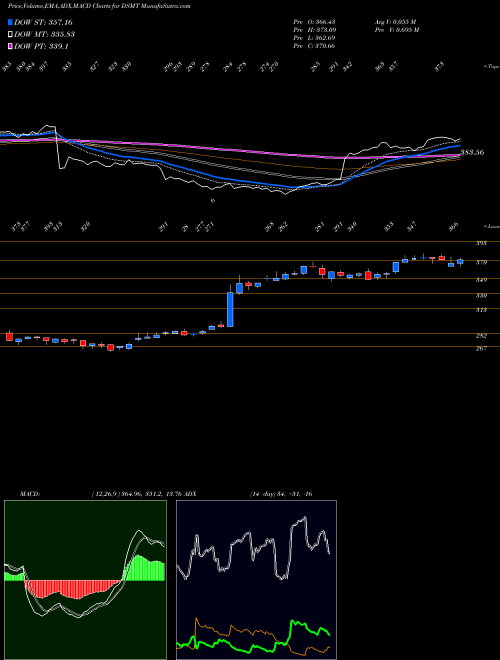Click the '<Lows' axis label
The height and width of the screenshot is (660, 500).
click(x=491, y=226)
